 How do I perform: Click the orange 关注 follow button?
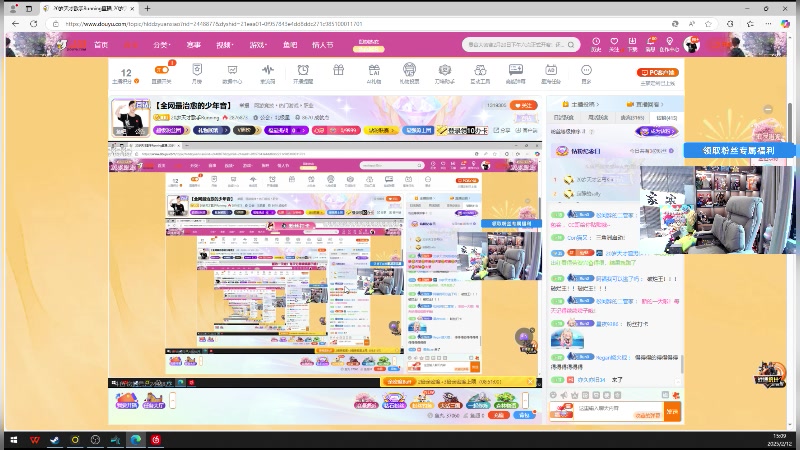coord(523,105)
